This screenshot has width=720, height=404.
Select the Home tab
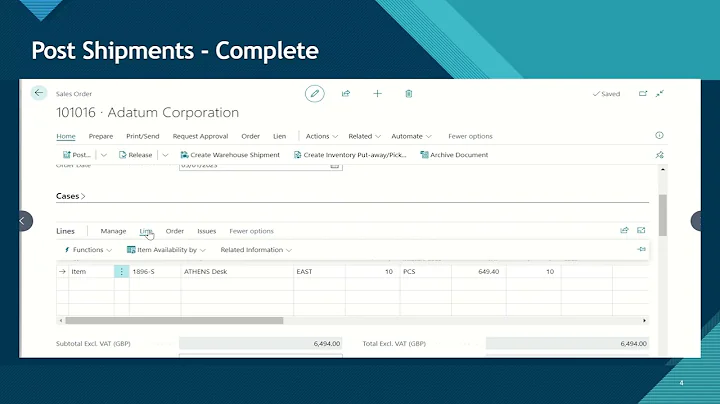[66, 136]
